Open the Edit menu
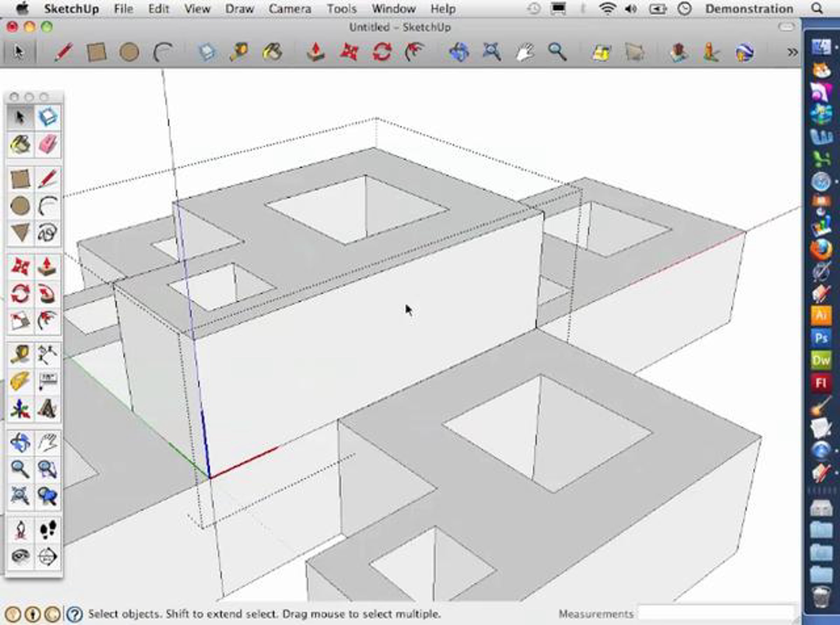 tap(159, 9)
